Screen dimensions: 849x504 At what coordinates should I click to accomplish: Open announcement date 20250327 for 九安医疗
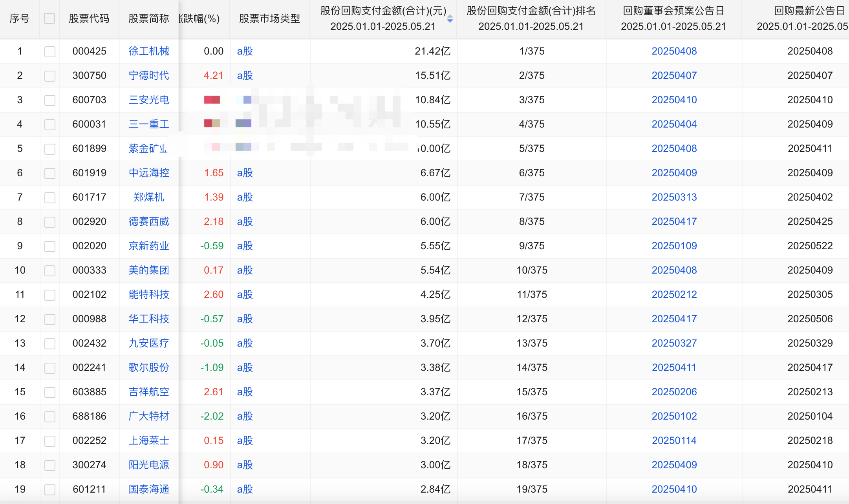point(674,343)
